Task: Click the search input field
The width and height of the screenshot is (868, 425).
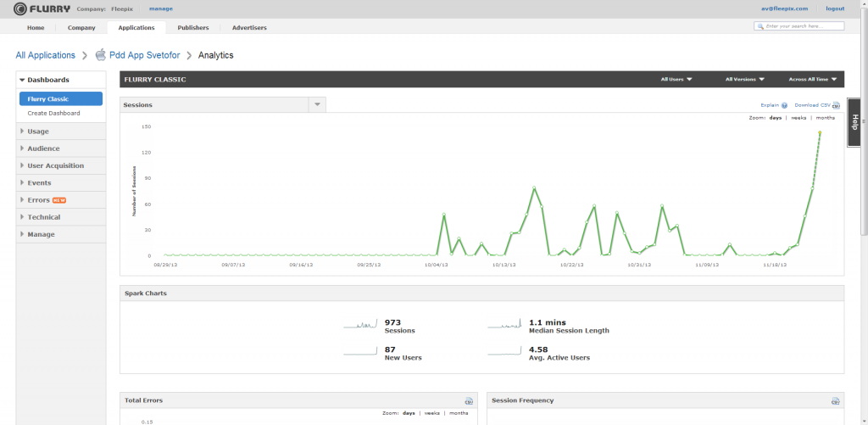Action: tap(803, 26)
